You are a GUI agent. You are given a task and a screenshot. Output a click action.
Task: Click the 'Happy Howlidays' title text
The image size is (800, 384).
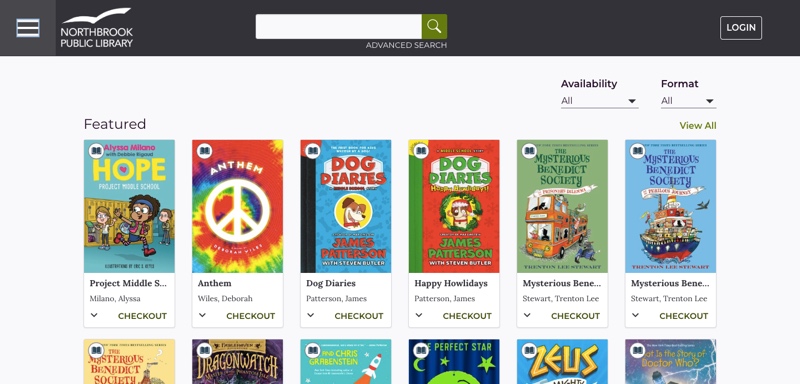point(451,283)
